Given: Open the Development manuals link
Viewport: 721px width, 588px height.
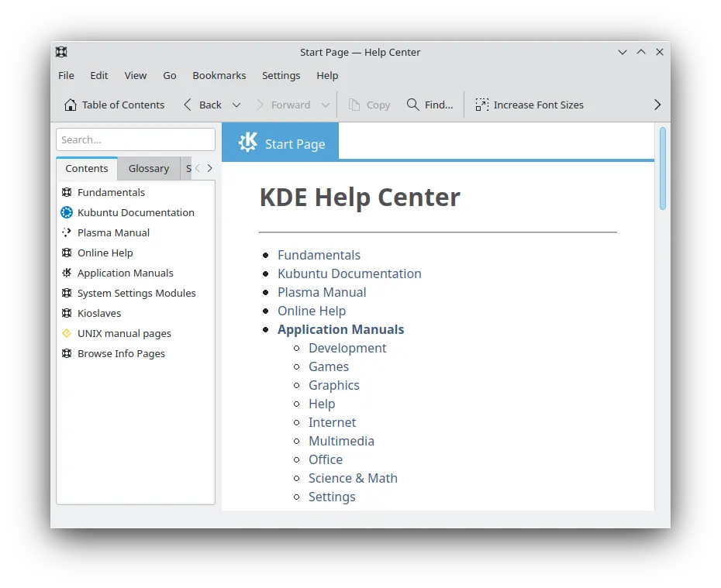Looking at the screenshot, I should pos(347,348).
